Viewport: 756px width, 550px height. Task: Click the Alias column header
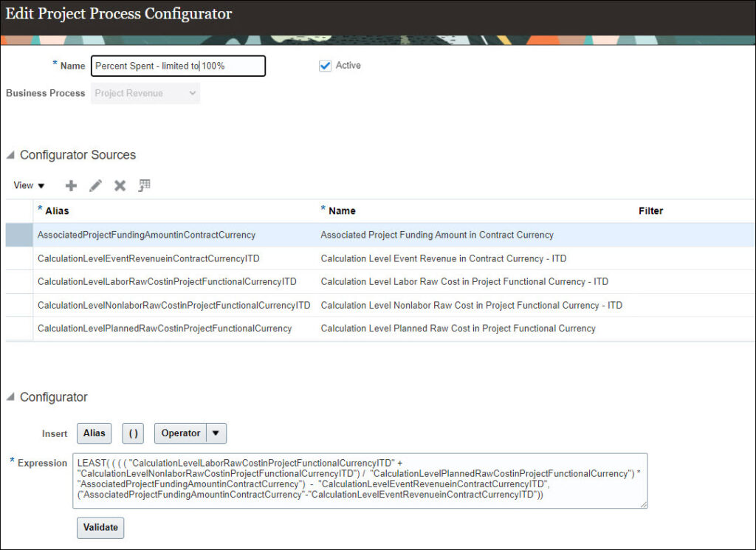[57, 210]
